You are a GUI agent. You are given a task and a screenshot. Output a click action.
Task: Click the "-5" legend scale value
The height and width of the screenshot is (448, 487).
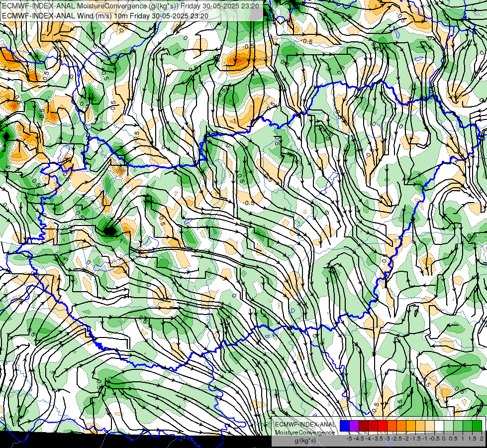(349, 439)
